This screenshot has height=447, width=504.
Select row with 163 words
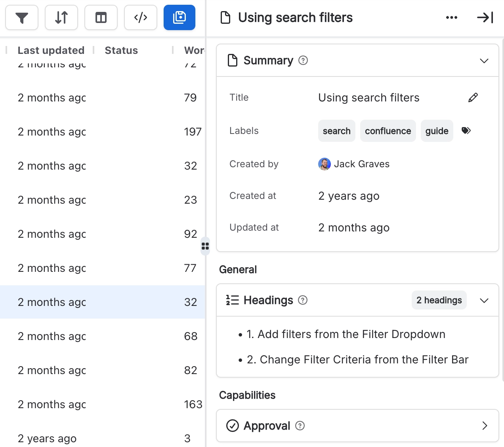tap(103, 404)
